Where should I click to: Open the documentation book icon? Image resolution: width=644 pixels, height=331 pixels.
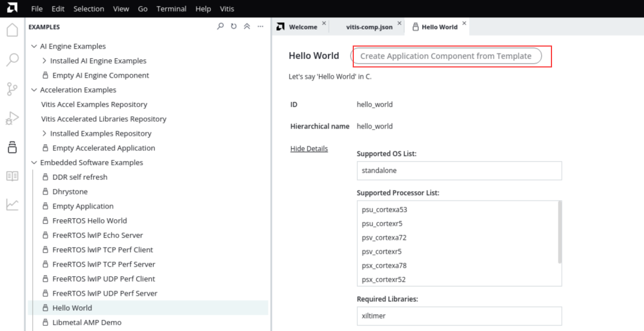click(13, 176)
